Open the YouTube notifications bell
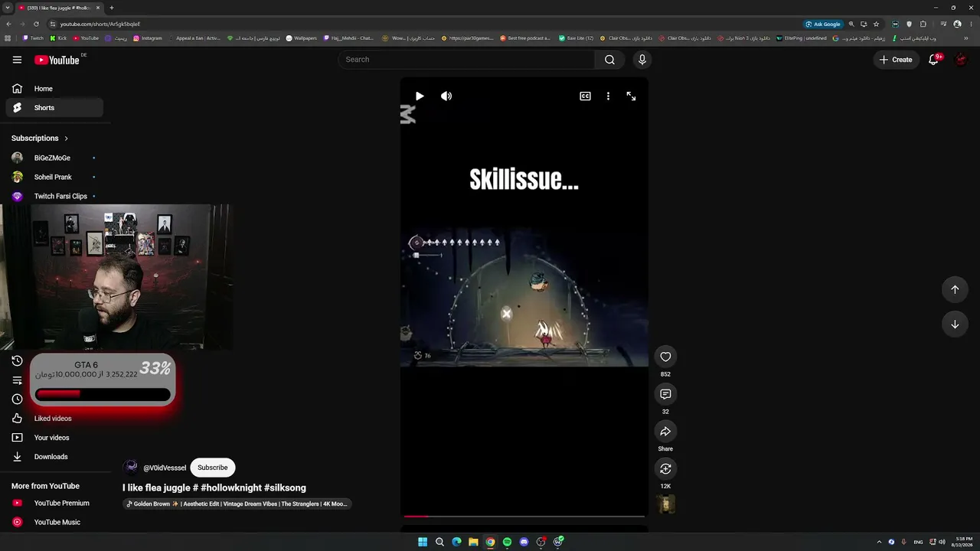980x551 pixels. point(933,60)
